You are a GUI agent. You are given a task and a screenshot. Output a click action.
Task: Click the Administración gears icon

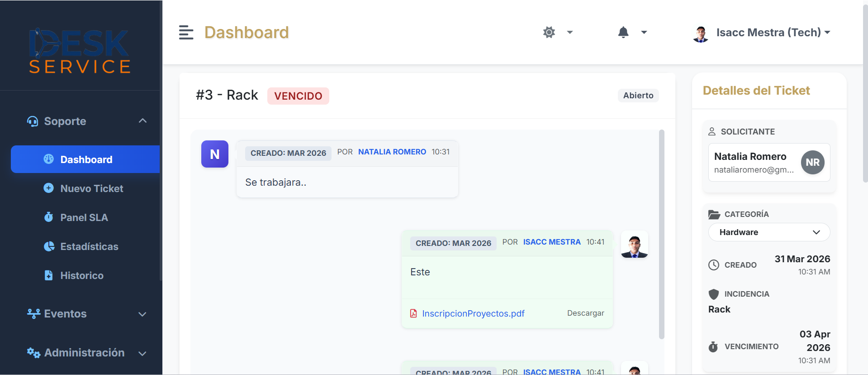click(33, 352)
